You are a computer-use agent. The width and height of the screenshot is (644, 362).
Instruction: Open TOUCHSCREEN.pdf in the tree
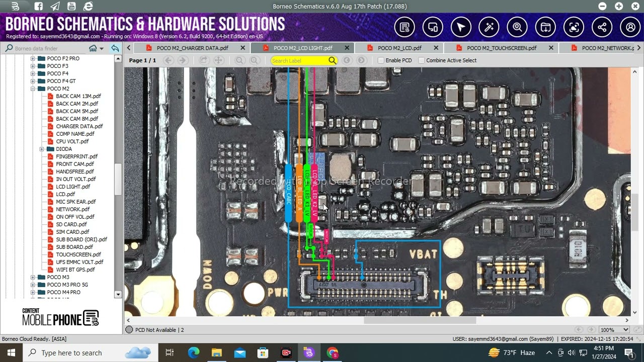78,254
